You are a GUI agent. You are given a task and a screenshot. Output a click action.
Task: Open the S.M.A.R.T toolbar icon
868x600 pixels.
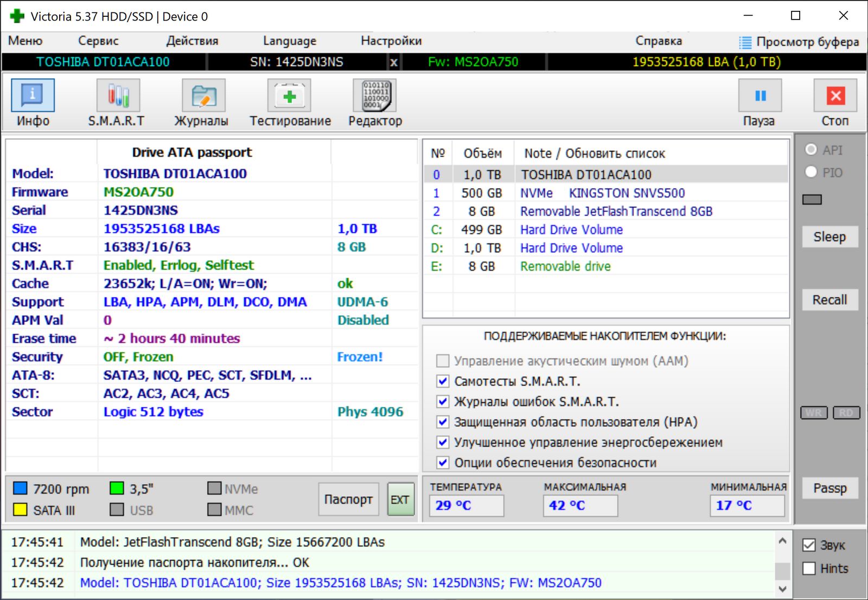coord(118,96)
